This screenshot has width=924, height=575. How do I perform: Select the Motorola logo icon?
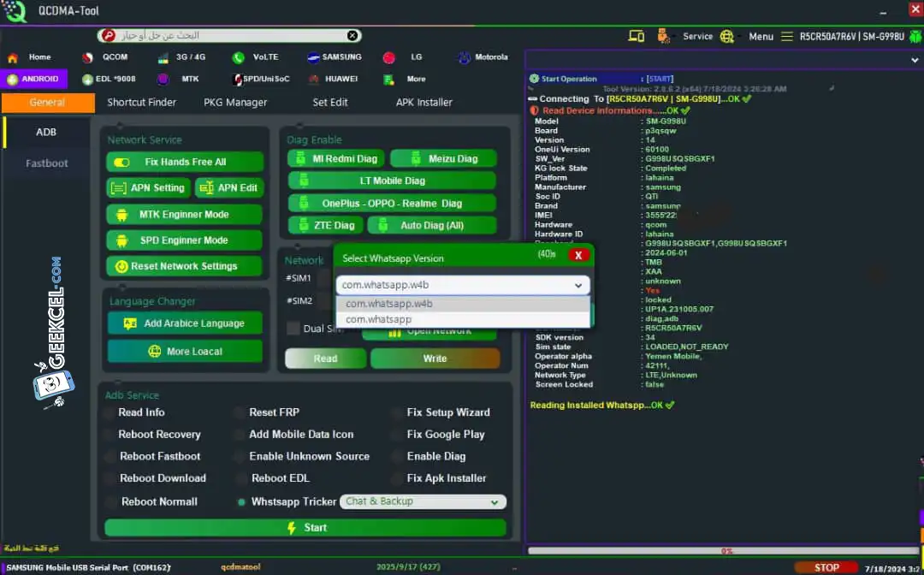click(465, 58)
